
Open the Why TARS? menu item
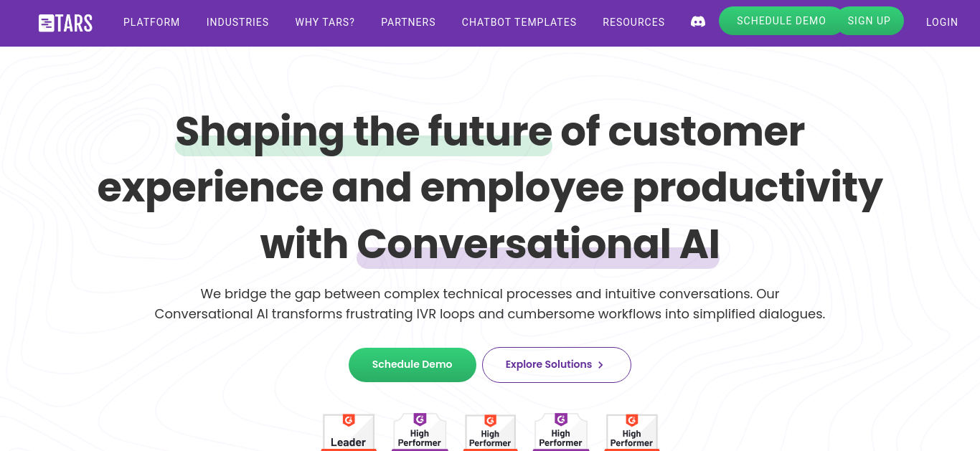pyautogui.click(x=325, y=22)
